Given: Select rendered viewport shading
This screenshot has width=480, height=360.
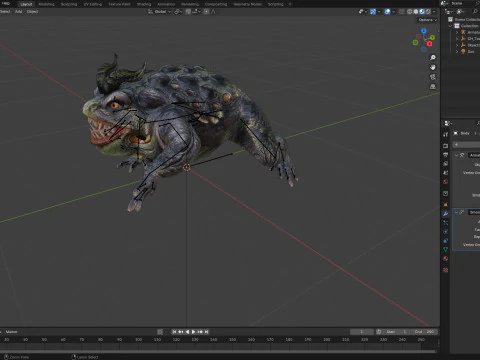Looking at the screenshot, I should click(x=428, y=12).
